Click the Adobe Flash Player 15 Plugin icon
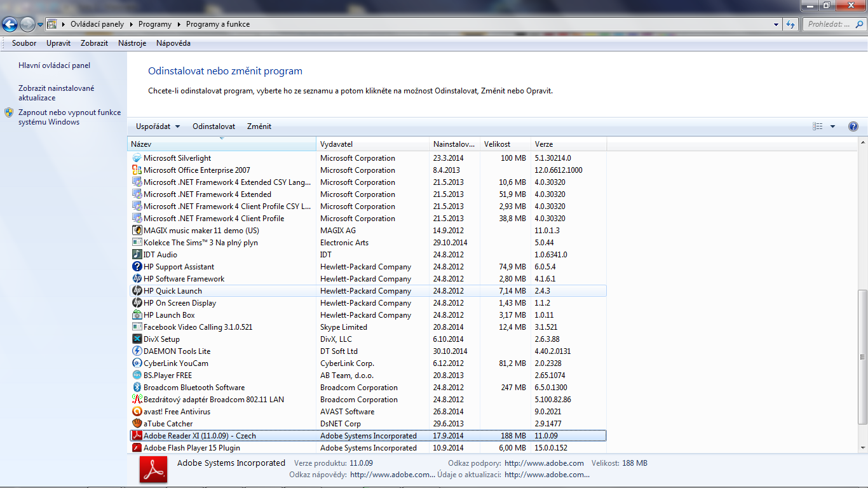This screenshot has height=488, width=868. [137, 448]
